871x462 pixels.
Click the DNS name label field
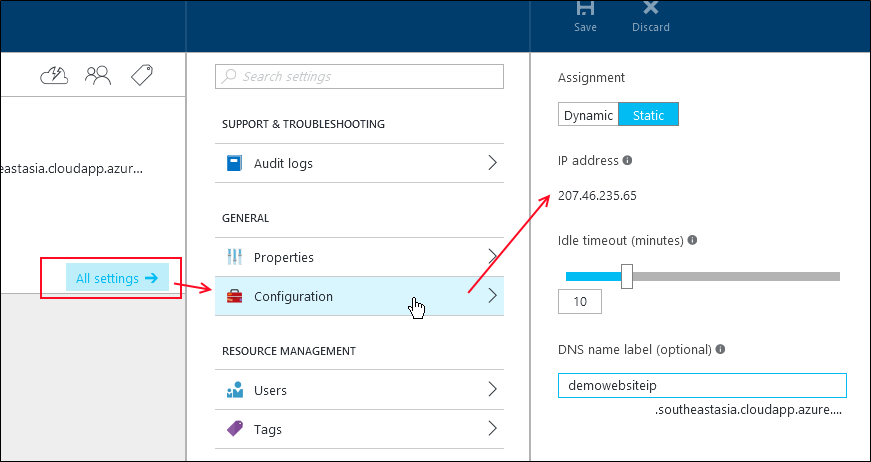(x=702, y=385)
